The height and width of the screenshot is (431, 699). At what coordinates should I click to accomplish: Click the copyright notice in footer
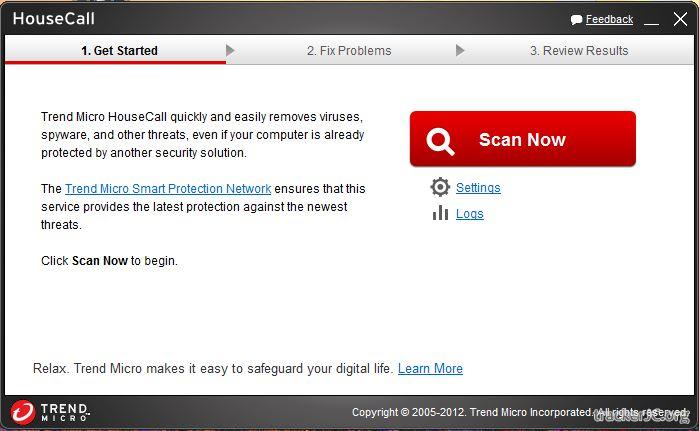tap(519, 412)
